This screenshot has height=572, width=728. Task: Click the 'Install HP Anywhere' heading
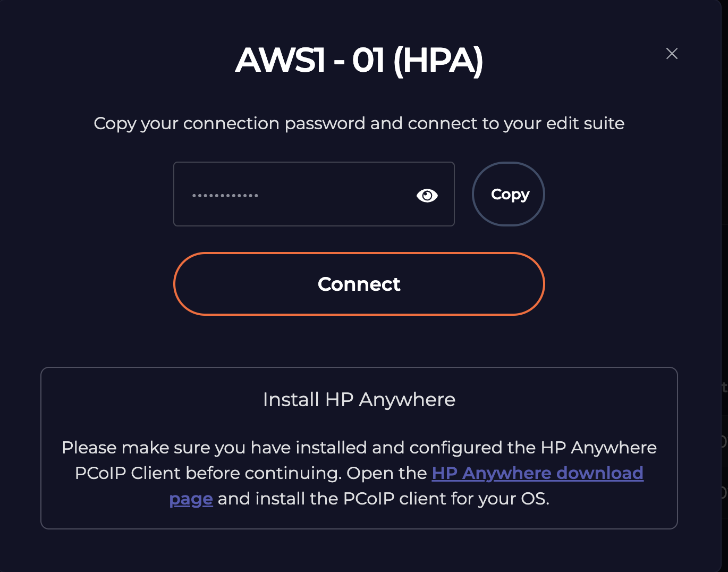coord(359,400)
